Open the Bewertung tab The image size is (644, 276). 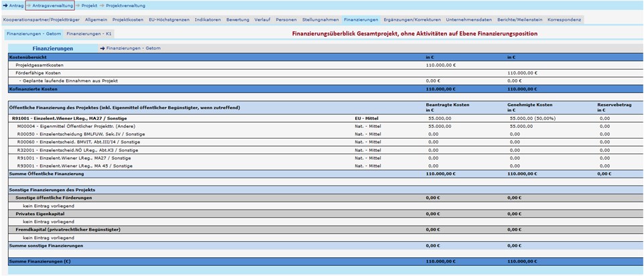click(x=238, y=20)
